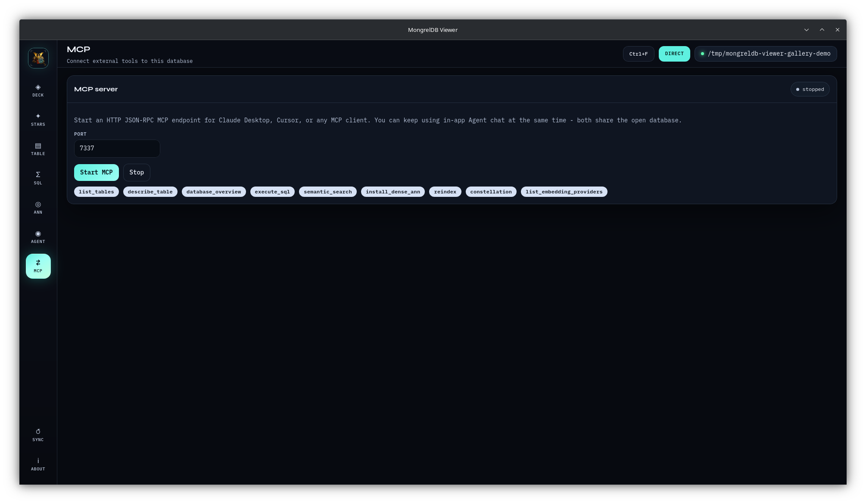Click the database path /tmp/mongreldb-viewer-gallery-demo
The width and height of the screenshot is (866, 504).
[766, 54]
